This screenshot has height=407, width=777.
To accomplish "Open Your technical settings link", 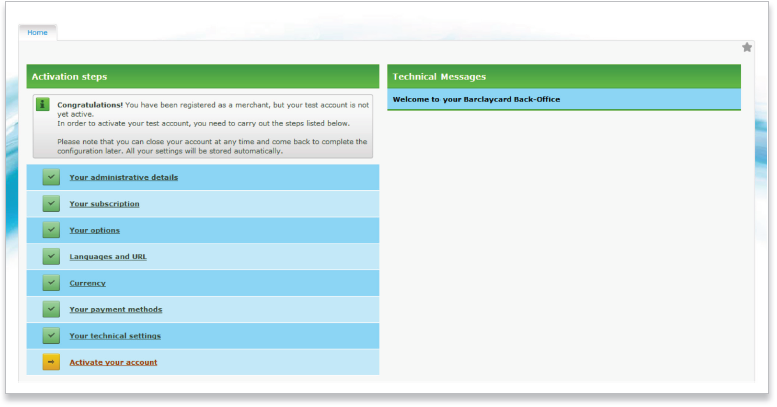I will [x=115, y=336].
